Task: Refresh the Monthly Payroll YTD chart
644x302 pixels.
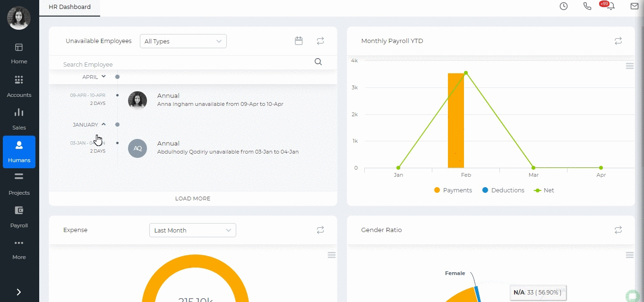Action: pos(618,41)
